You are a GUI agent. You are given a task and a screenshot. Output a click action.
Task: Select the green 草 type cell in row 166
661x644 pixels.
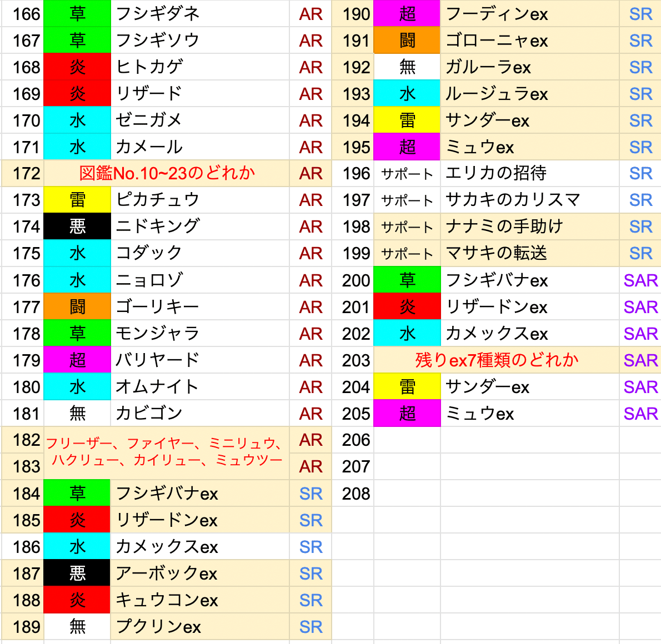pyautogui.click(x=78, y=13)
